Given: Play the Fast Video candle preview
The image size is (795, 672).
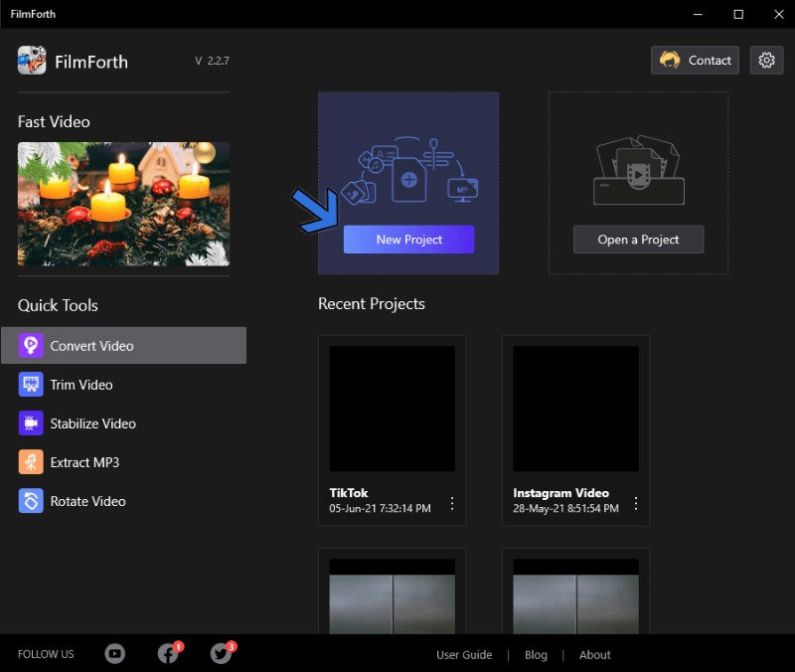Looking at the screenshot, I should (x=122, y=206).
